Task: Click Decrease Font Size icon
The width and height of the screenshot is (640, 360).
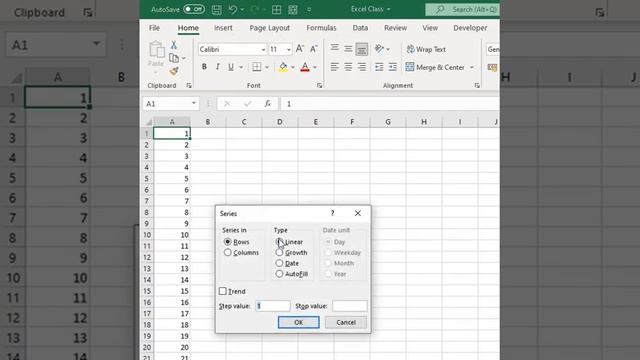Action: (313, 49)
